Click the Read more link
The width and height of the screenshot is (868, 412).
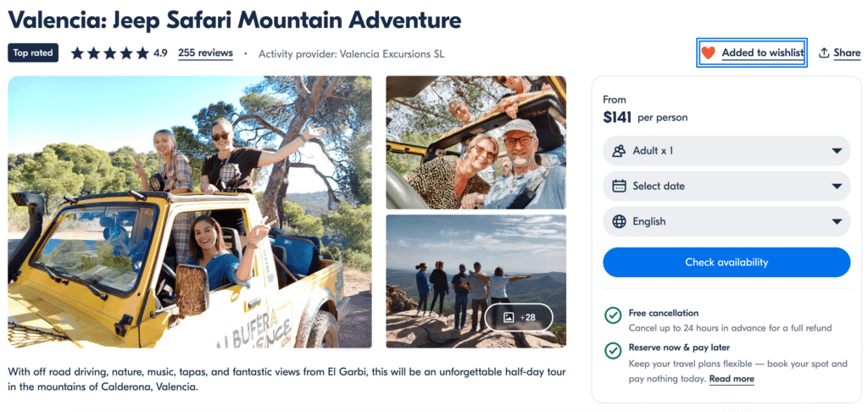click(x=732, y=379)
